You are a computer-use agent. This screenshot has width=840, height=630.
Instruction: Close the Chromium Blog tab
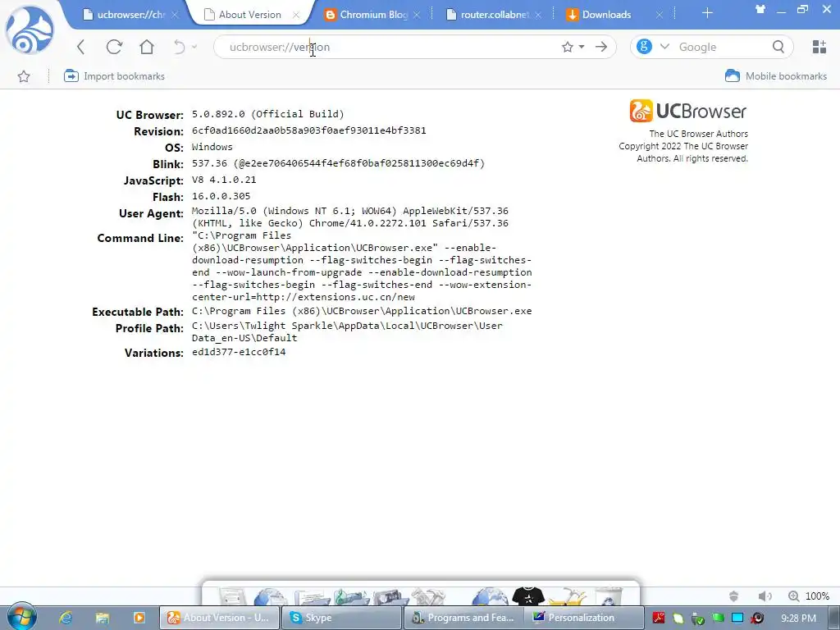(x=417, y=15)
